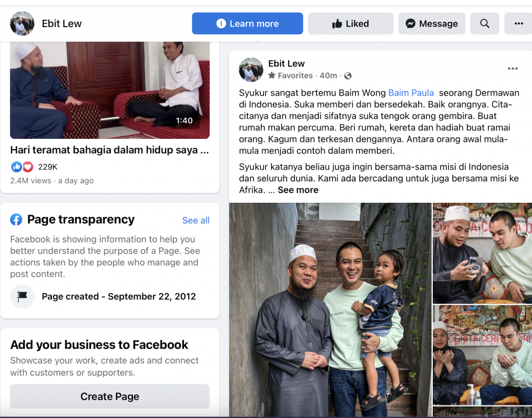This screenshot has width=532, height=418.
Task: Click the heart reaction icon under video
Action: pyautogui.click(x=28, y=167)
